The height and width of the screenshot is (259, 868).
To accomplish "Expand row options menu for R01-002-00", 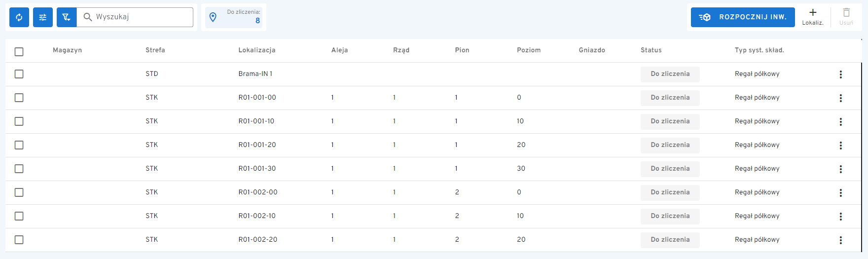I will [x=840, y=193].
